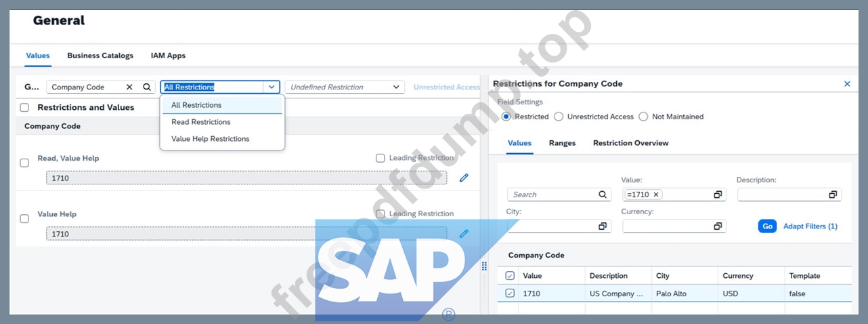The image size is (868, 324).
Task: Edit the Value Help restriction pencil icon
Action: [464, 233]
